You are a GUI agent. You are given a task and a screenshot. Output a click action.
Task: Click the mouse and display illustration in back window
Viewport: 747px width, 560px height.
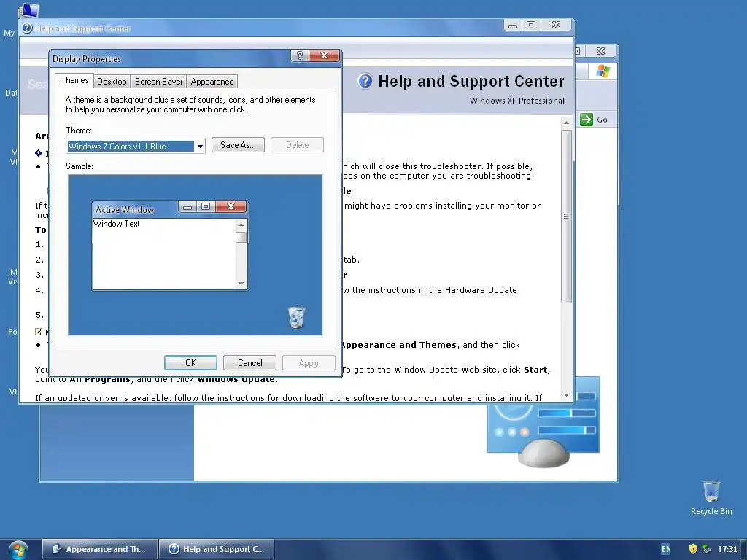[543, 423]
